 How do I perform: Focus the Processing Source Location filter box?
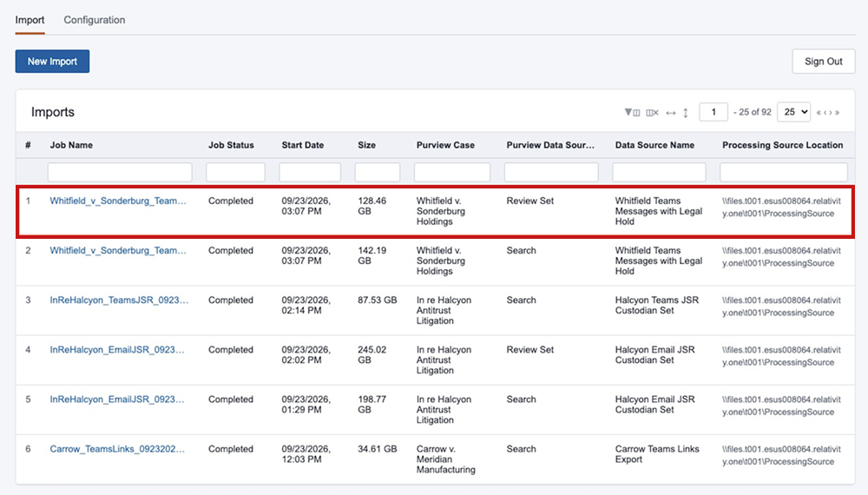point(784,172)
